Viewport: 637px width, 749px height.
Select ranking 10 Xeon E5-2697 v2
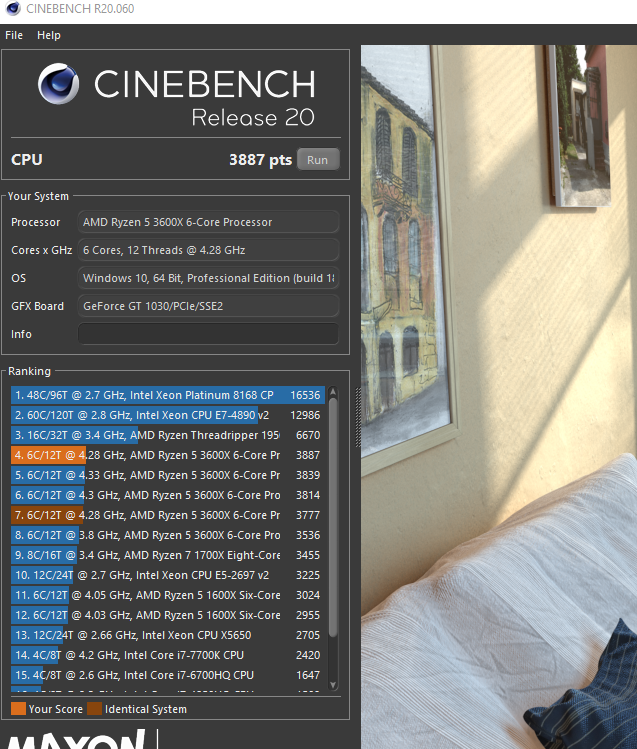pyautogui.click(x=168, y=576)
